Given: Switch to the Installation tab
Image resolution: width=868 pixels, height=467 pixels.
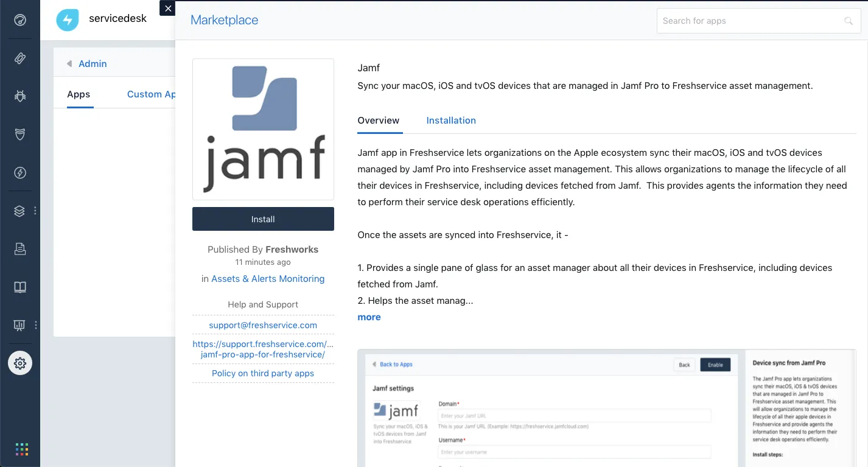Looking at the screenshot, I should tap(451, 121).
